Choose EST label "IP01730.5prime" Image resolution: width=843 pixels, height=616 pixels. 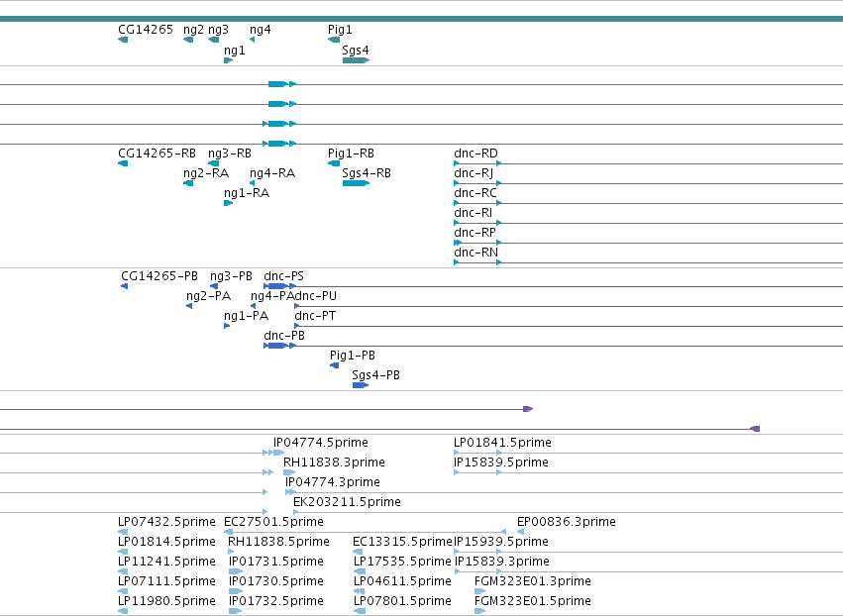[275, 582]
